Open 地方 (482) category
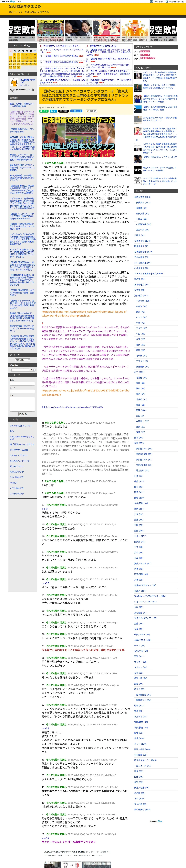This screenshot has width=186, height=868. tap(139, 372)
